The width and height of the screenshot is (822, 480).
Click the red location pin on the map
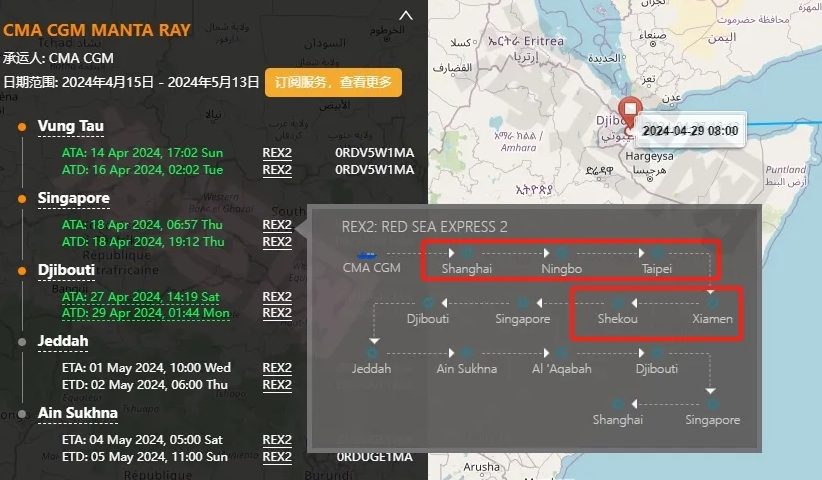pyautogui.click(x=630, y=112)
